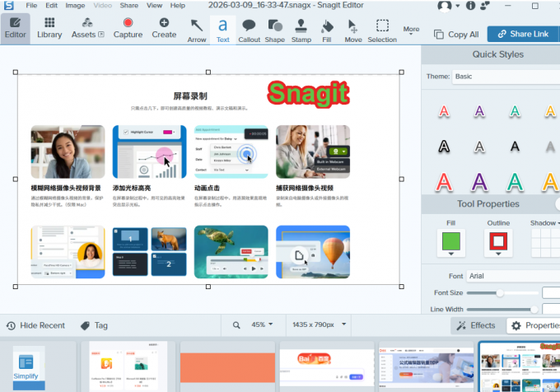Click the feedback people icon
560x392 pixels.
pos(485,6)
